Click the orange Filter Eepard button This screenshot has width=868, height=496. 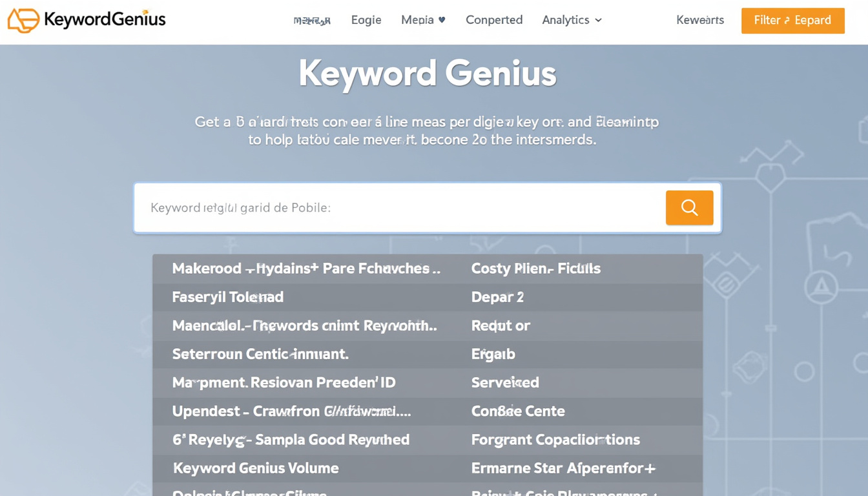click(793, 21)
